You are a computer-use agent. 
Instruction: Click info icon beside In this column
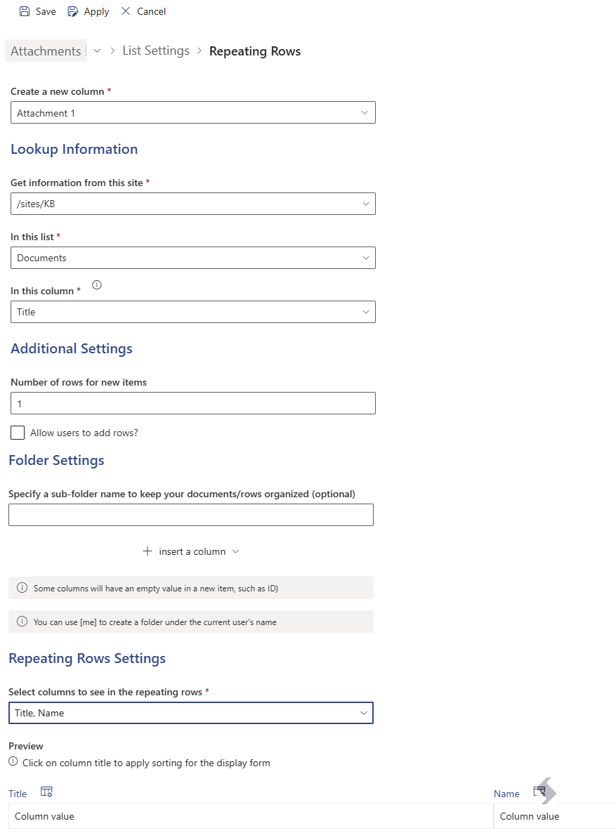click(x=96, y=285)
